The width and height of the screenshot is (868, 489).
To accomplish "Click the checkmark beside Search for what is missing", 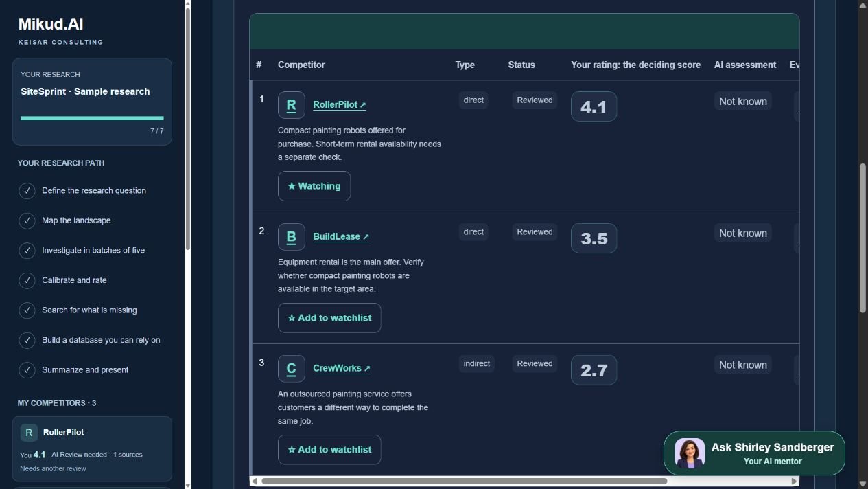I will [27, 310].
